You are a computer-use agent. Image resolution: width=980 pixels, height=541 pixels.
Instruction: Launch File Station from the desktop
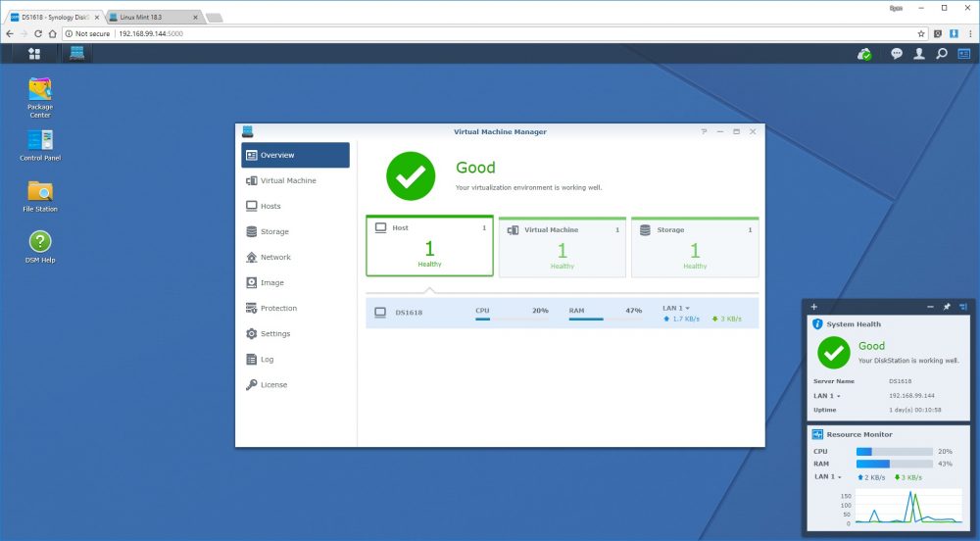(x=40, y=197)
